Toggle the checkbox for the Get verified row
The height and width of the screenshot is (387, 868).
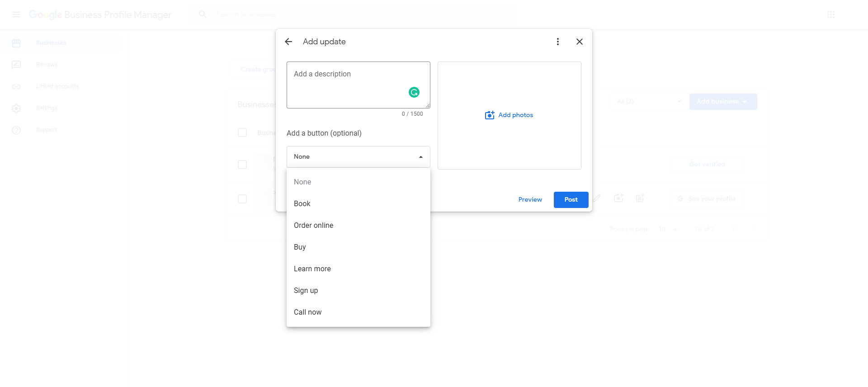(242, 165)
